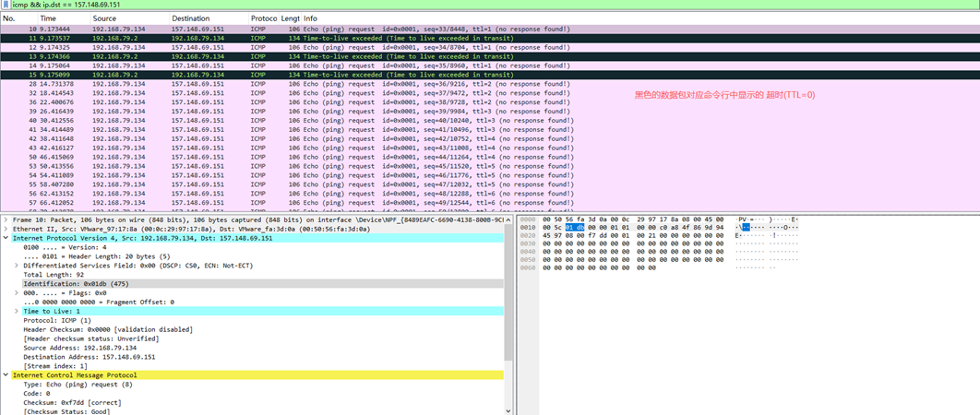Expand the Time to Live: 1 entry
Image resolution: width=980 pixels, height=415 pixels.
click(x=17, y=312)
